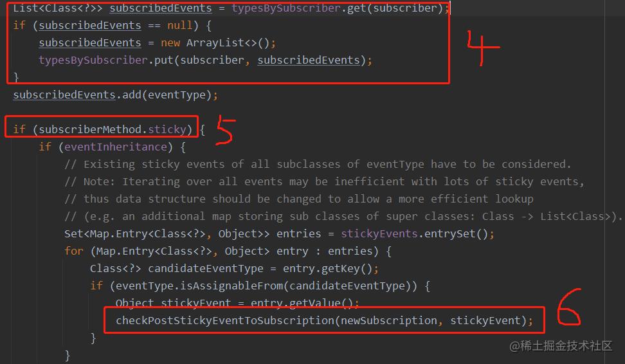Click the comment mentioning 'Class -> List<Class>'
625x364 pixels.
coord(343,217)
